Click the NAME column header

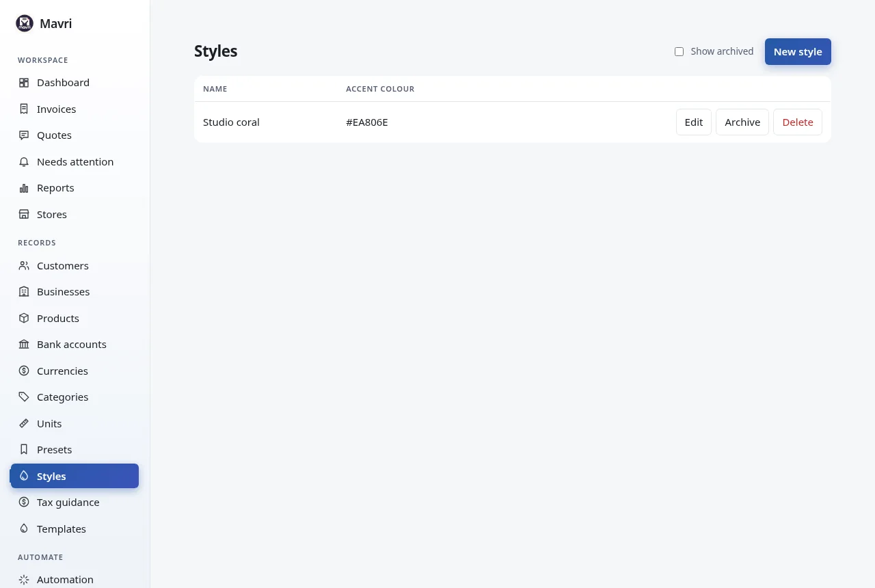215,89
